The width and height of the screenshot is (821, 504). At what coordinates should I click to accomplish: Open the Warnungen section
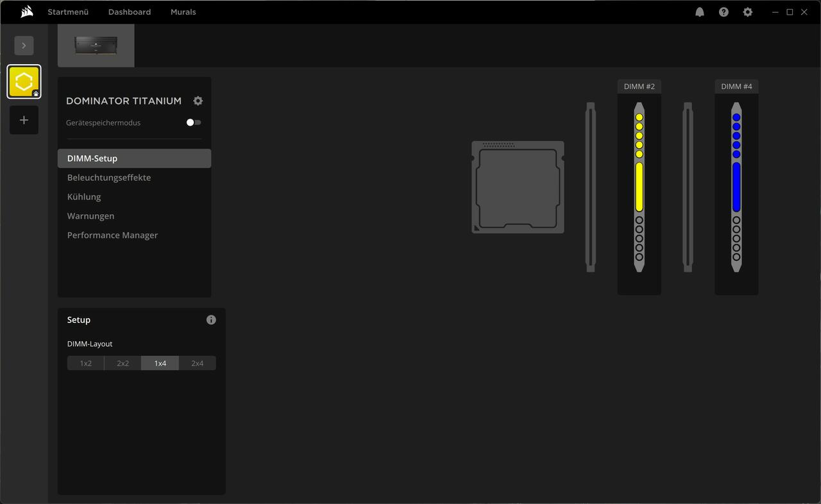pyautogui.click(x=90, y=216)
